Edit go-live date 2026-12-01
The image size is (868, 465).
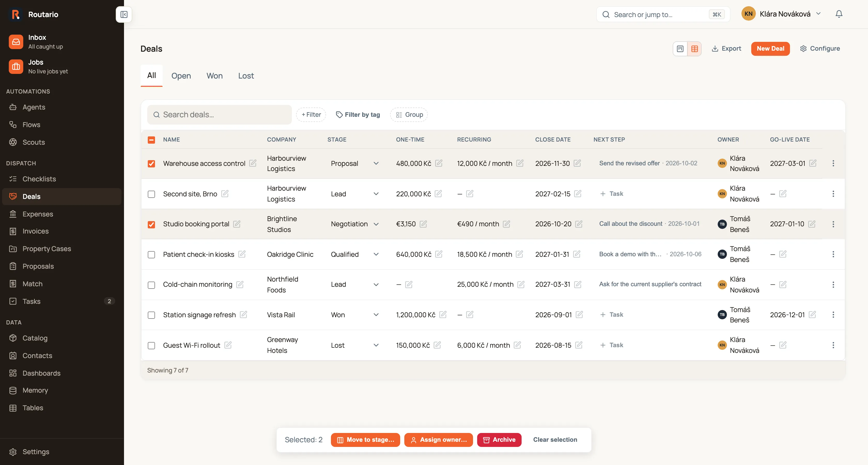pyautogui.click(x=812, y=314)
